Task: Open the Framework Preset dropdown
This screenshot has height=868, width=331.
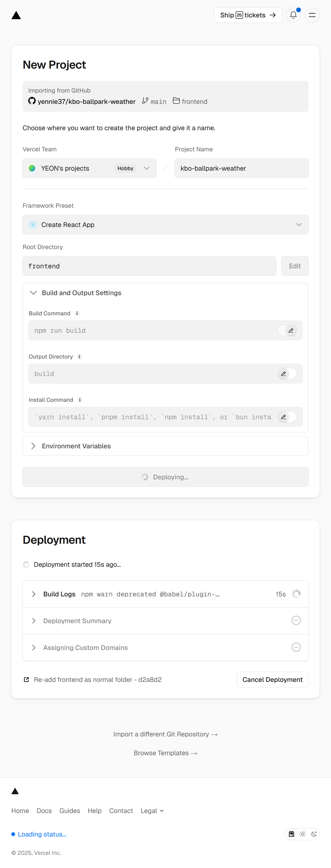Action: click(x=165, y=224)
